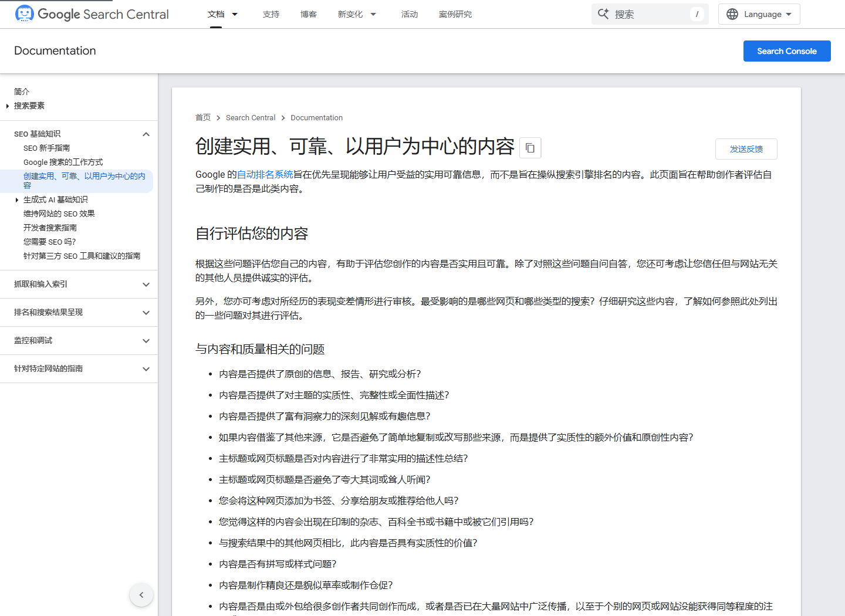Follow the 自动排名系统 link
The height and width of the screenshot is (616, 845).
[265, 175]
